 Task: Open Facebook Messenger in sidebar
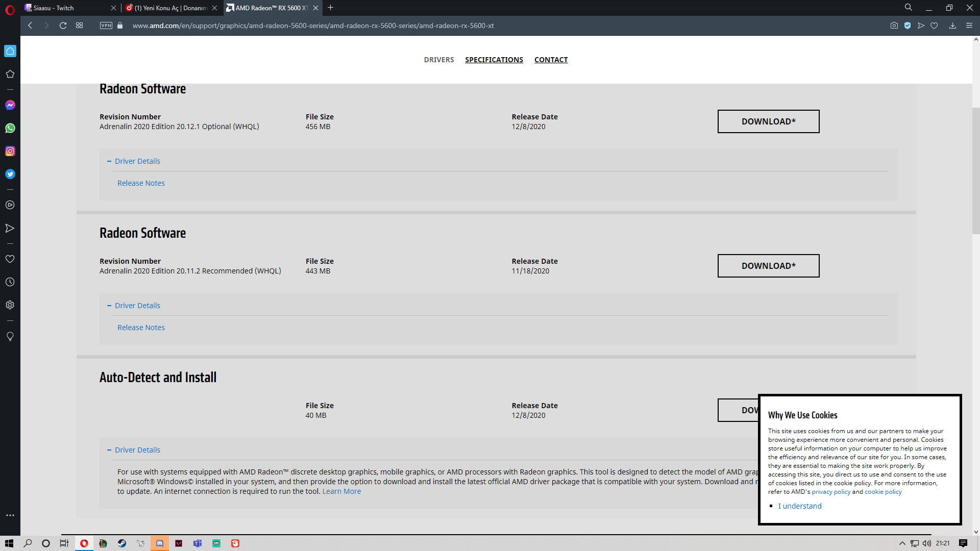pos(10,105)
